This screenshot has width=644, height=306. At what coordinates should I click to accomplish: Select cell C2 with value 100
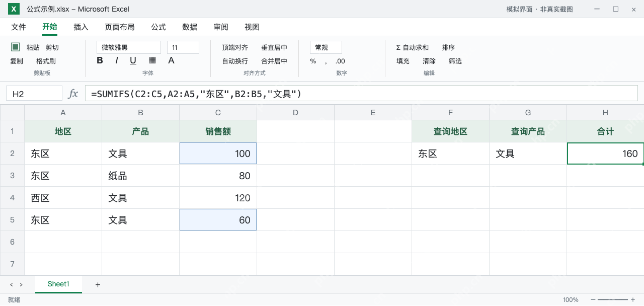[x=218, y=154]
